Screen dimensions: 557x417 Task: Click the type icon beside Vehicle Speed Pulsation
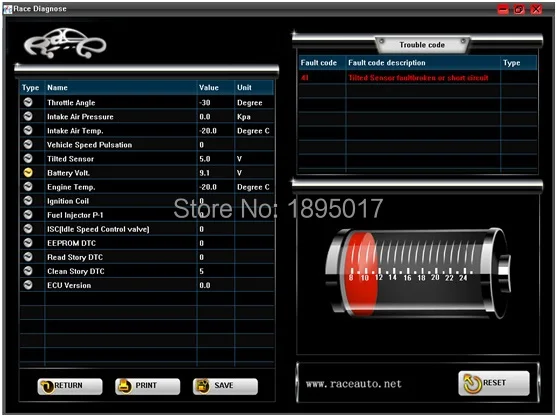(28, 144)
